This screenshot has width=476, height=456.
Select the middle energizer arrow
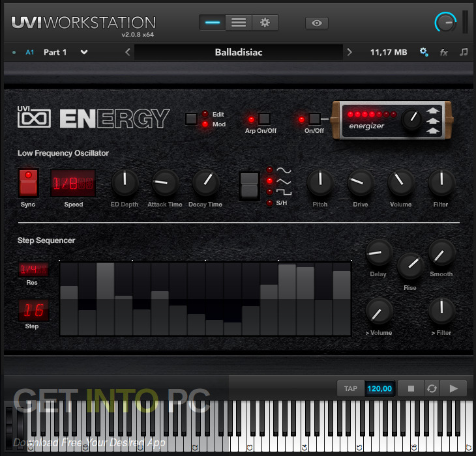[433, 121]
